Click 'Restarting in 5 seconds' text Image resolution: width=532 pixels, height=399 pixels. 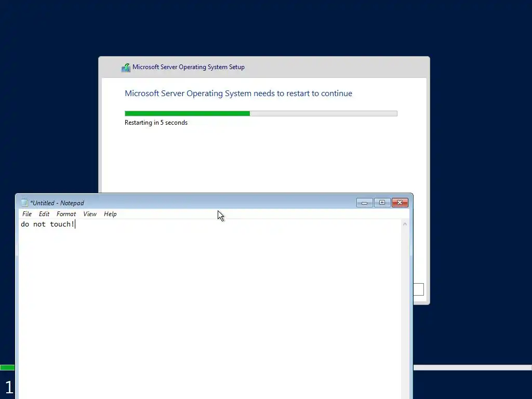(156, 123)
